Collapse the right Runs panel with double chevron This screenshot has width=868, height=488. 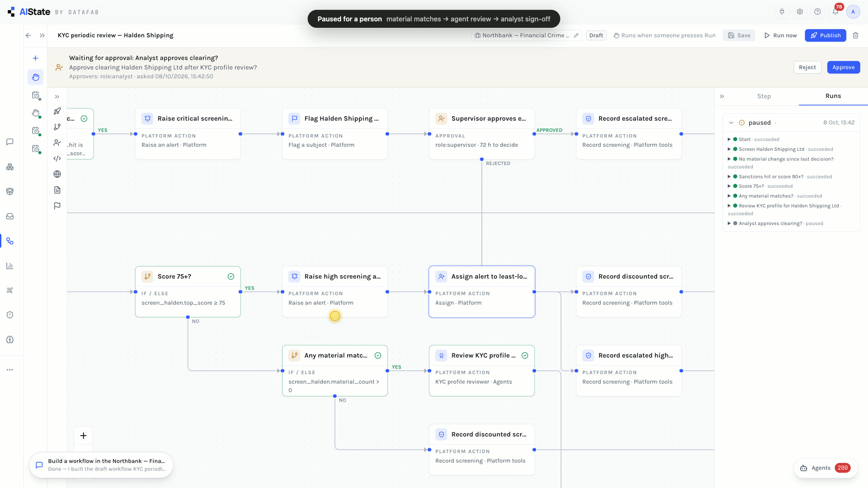(722, 96)
